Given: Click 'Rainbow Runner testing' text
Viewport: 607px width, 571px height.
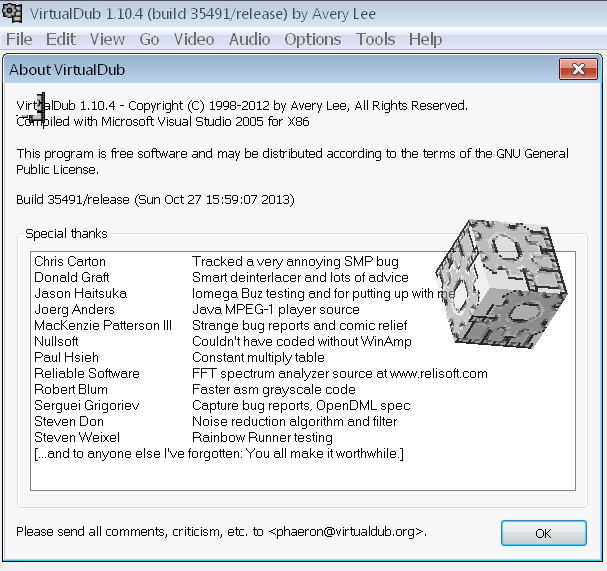Looking at the screenshot, I should tap(262, 438).
